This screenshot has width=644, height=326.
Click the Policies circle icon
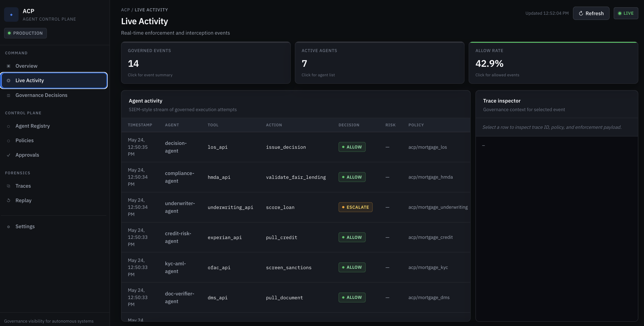point(9,141)
